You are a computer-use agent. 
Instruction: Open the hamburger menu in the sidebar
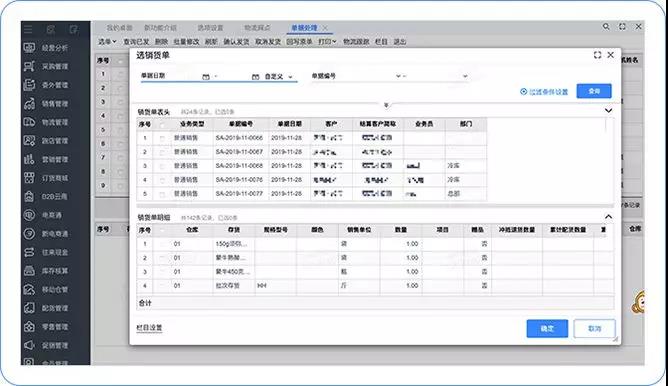(x=28, y=29)
